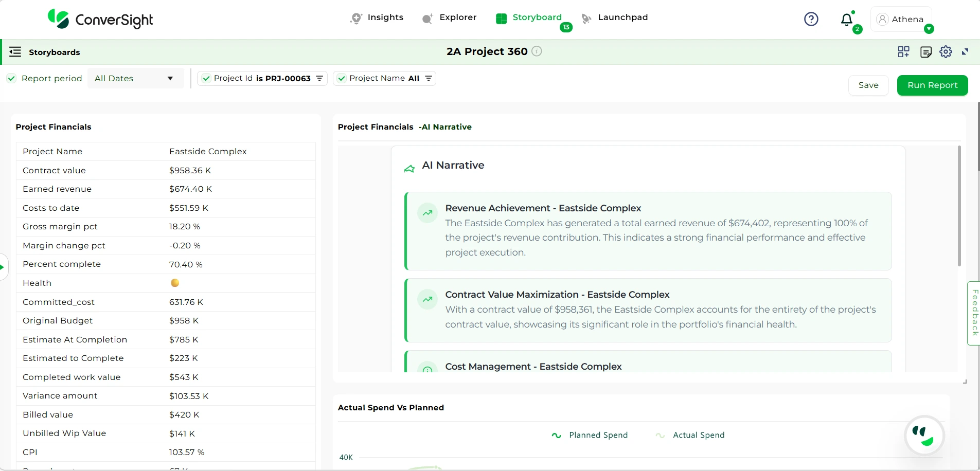The image size is (980, 471).
Task: Uncheck the Project Name filter
Action: (342, 78)
